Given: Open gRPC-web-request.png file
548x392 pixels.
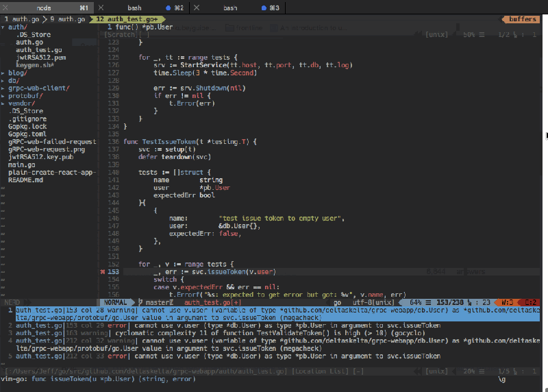Looking at the screenshot, I should click(x=47, y=149).
